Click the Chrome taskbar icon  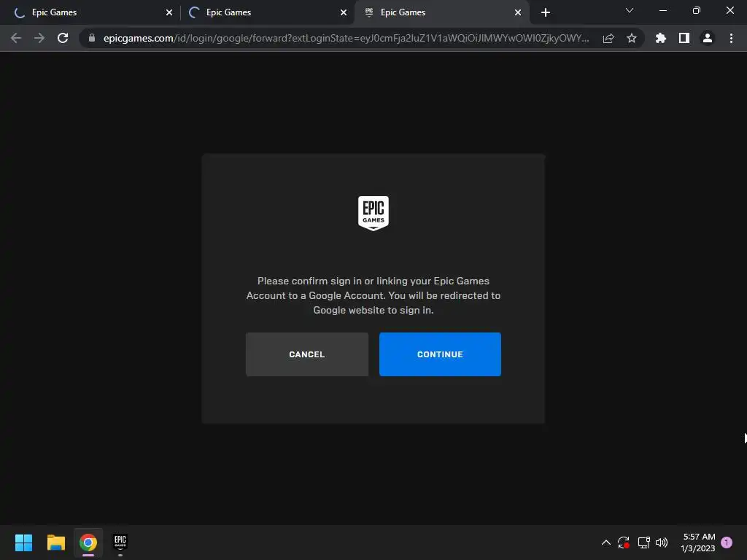coord(88,542)
